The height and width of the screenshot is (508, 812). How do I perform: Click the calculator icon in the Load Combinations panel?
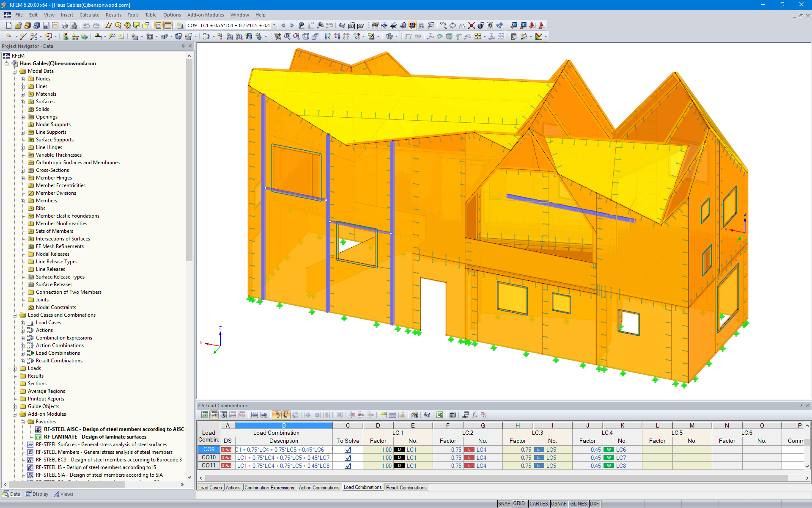[452, 415]
